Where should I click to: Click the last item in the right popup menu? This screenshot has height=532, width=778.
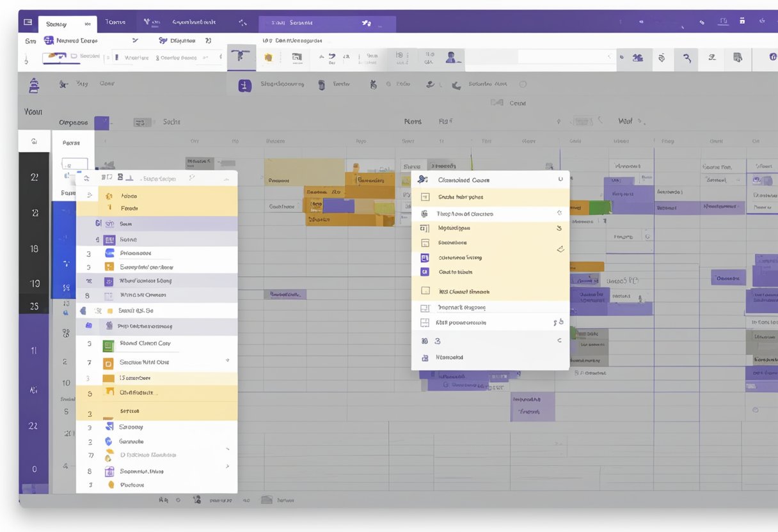pyautogui.click(x=449, y=357)
